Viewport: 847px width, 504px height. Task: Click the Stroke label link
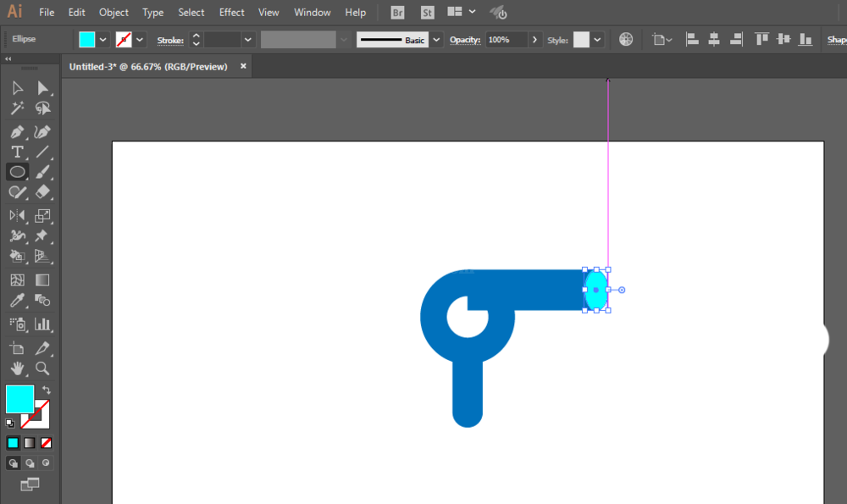170,40
